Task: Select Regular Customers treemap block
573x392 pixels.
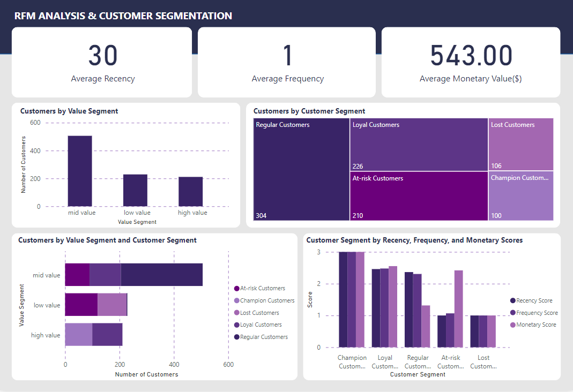Action: coord(300,169)
